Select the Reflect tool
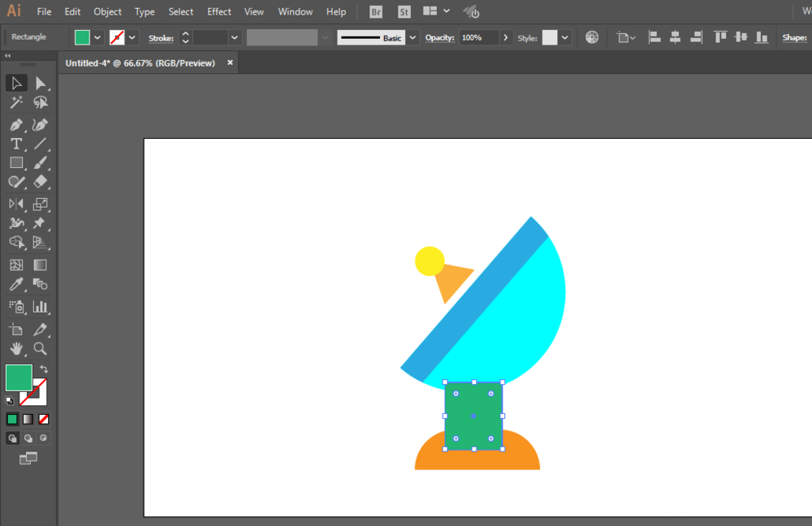 click(16, 204)
